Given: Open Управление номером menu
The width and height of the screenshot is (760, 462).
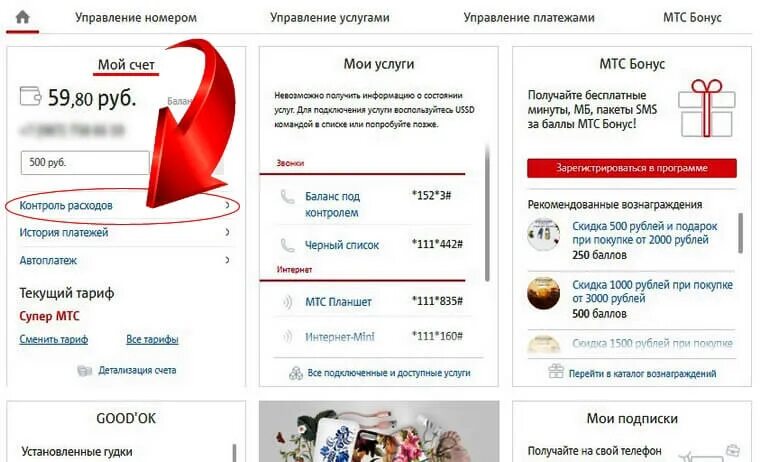Looking at the screenshot, I should (x=136, y=17).
